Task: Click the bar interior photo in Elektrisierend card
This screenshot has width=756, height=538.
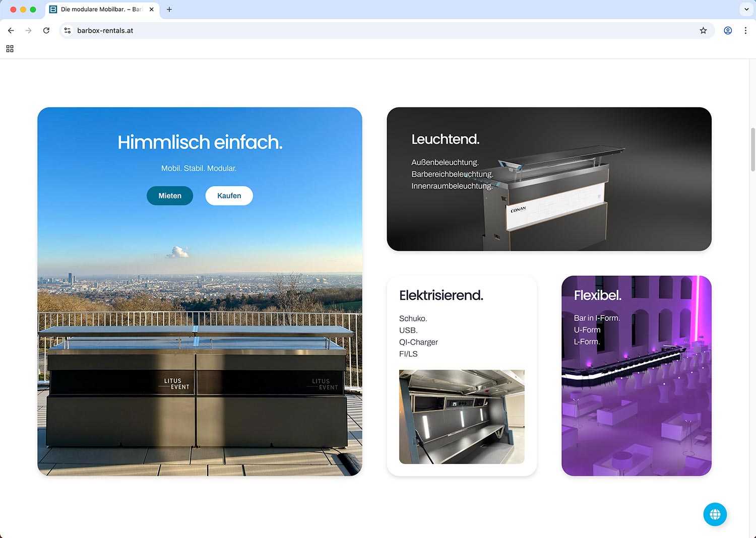Action: [462, 417]
